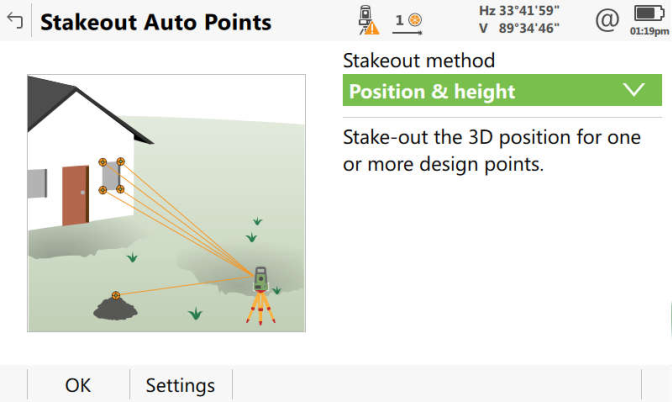Open the total station instrument warning icon

tap(369, 20)
